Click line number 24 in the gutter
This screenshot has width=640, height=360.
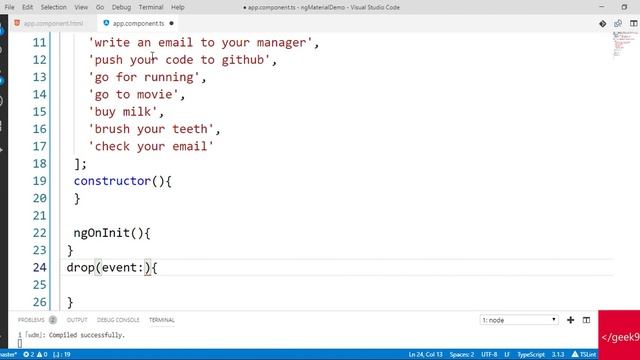coord(40,267)
